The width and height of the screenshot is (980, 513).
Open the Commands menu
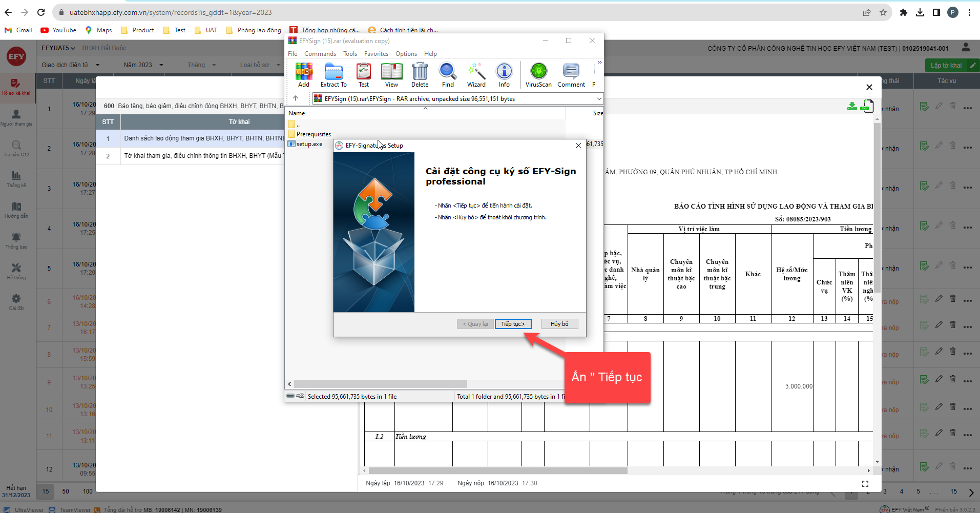(320, 54)
